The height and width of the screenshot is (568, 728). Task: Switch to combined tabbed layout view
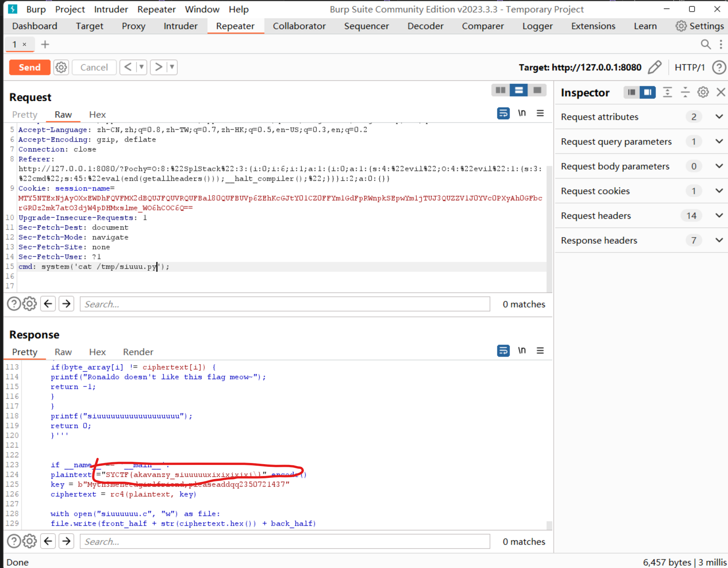click(537, 90)
